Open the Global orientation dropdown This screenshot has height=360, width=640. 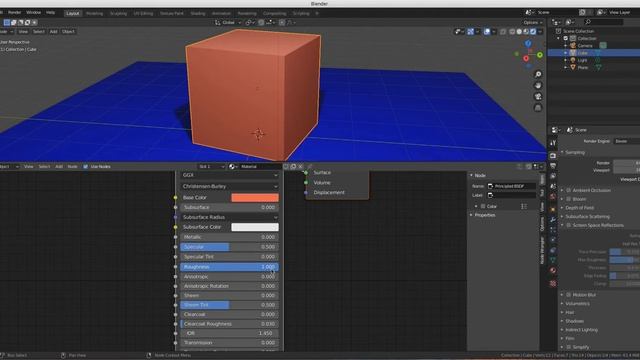[228, 22]
